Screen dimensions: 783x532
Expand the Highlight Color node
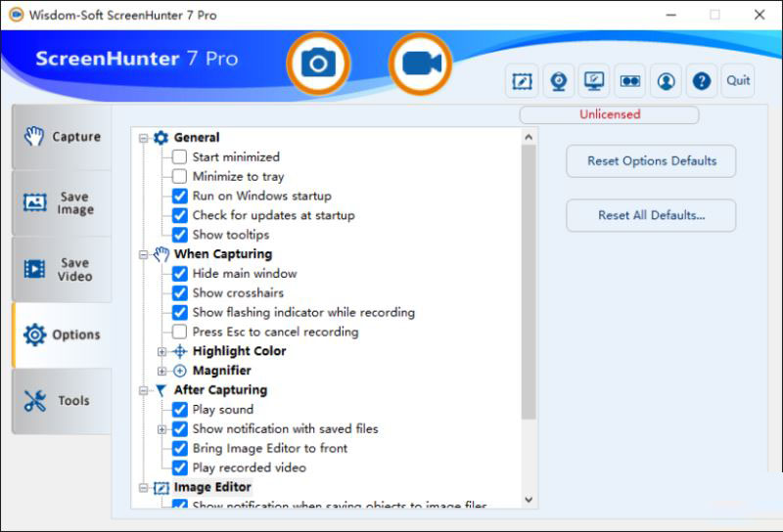(161, 352)
